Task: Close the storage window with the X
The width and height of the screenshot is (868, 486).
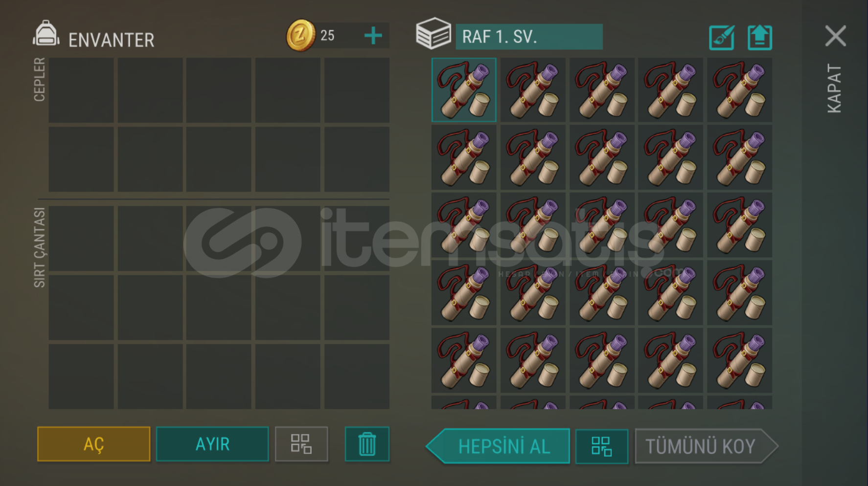Action: [835, 36]
